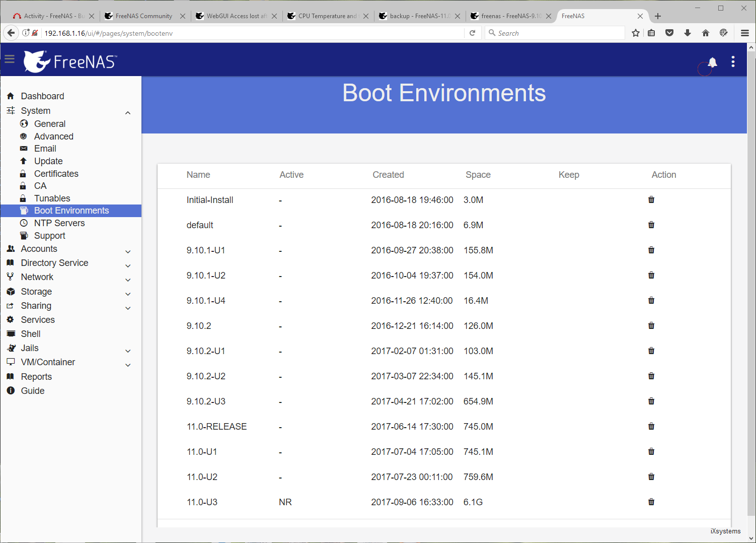Collapse the System section chevron
The height and width of the screenshot is (543, 756).
click(x=128, y=113)
